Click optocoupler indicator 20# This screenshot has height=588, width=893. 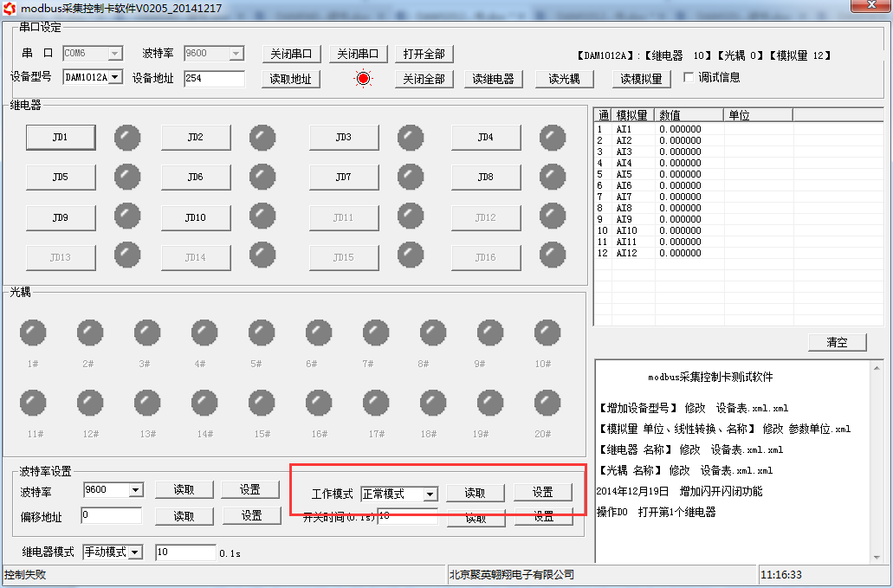point(547,403)
